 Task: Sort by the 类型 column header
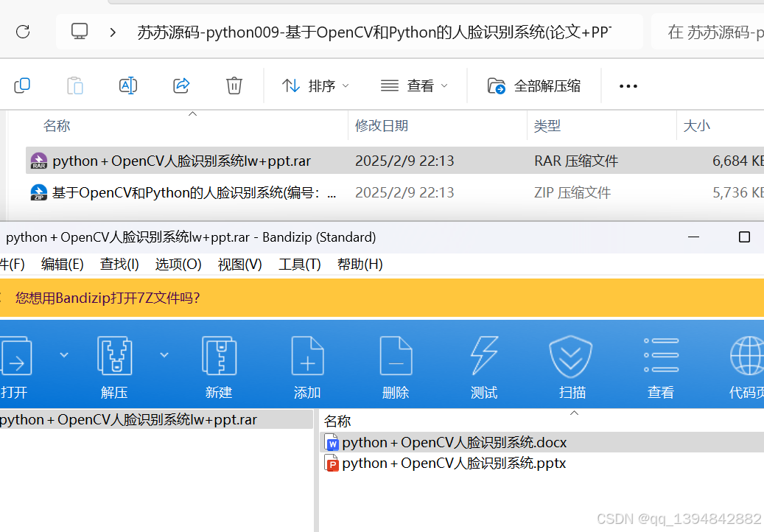click(547, 126)
